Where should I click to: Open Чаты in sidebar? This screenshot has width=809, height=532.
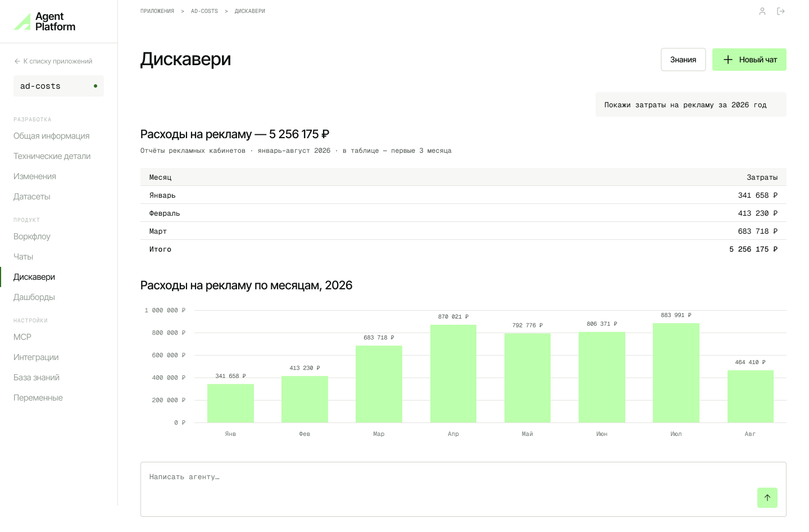click(x=24, y=257)
